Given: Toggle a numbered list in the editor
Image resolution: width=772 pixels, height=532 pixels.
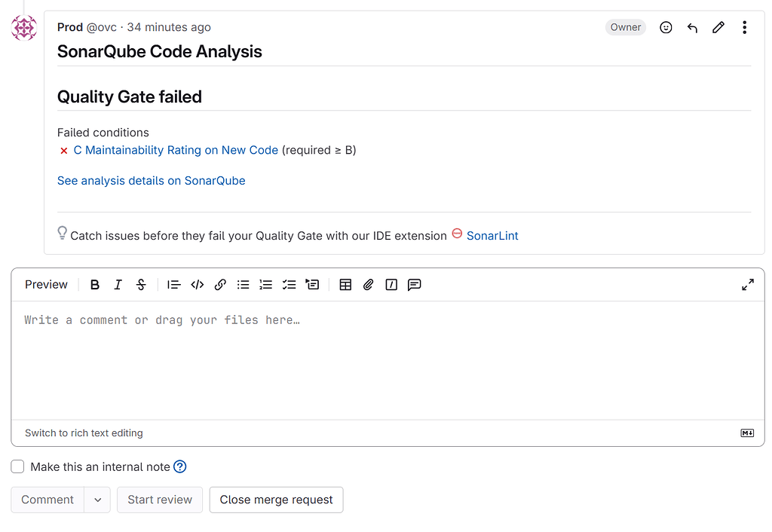Looking at the screenshot, I should pos(265,284).
